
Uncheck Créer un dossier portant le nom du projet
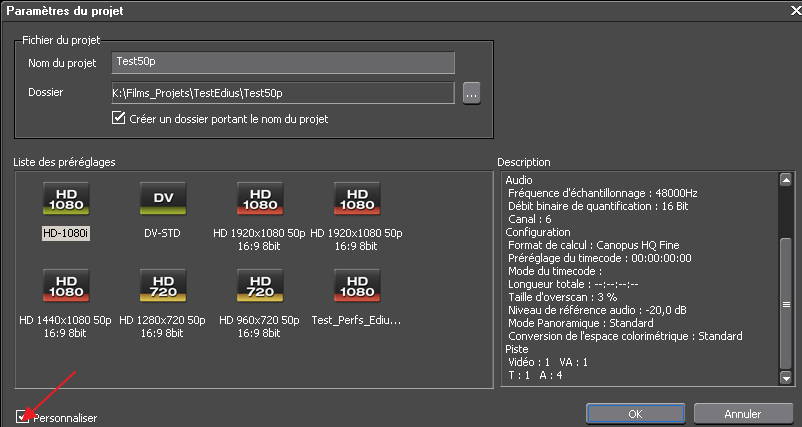118,118
